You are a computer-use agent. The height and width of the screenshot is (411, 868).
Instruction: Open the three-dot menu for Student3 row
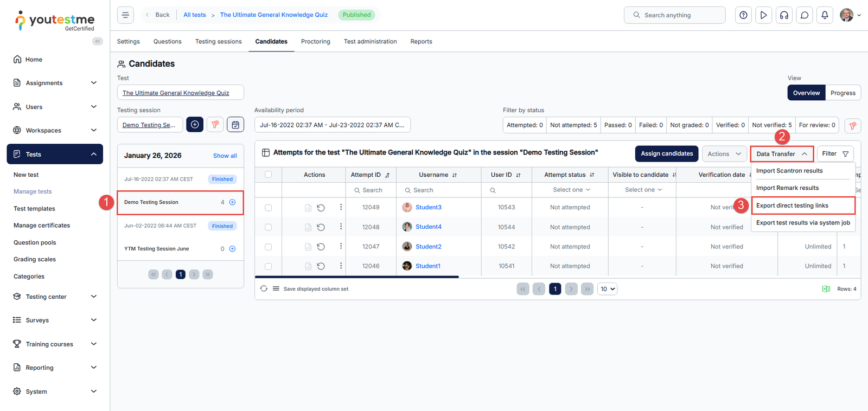(x=341, y=207)
